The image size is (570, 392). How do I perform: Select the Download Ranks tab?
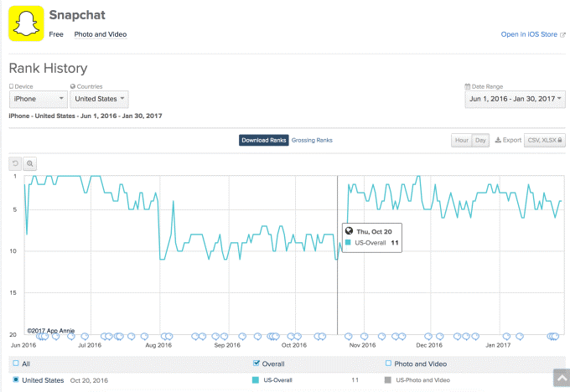pos(264,140)
